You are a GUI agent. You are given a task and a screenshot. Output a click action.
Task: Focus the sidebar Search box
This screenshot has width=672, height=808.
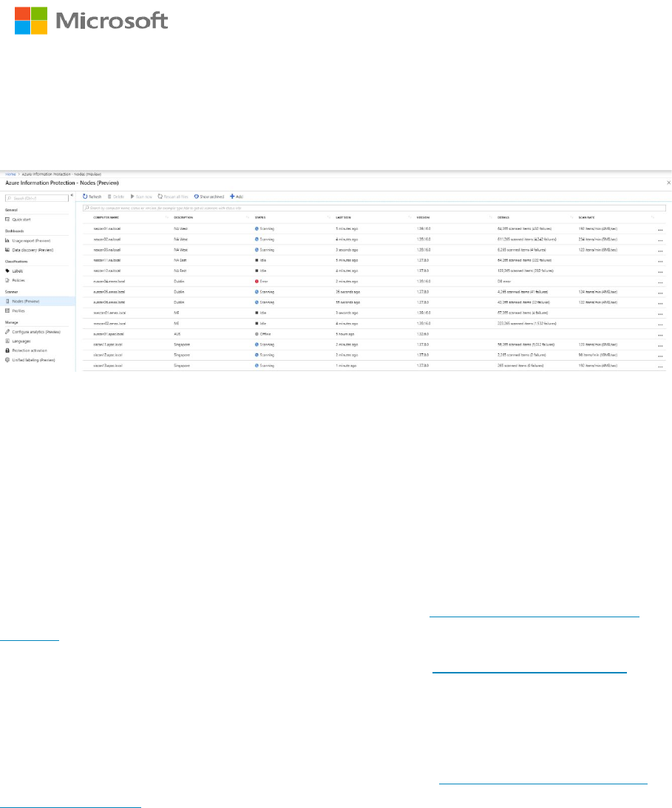[36, 198]
